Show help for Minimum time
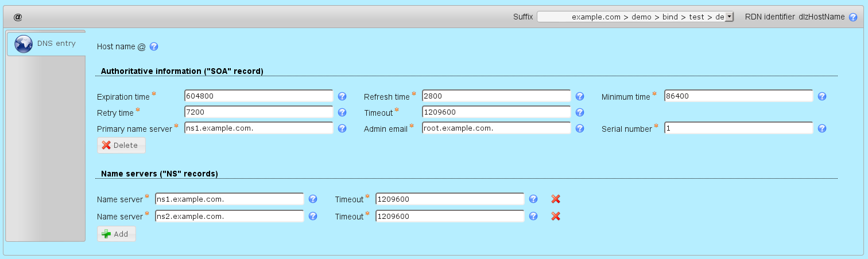Viewport: 868px width, 259px height. (821, 97)
